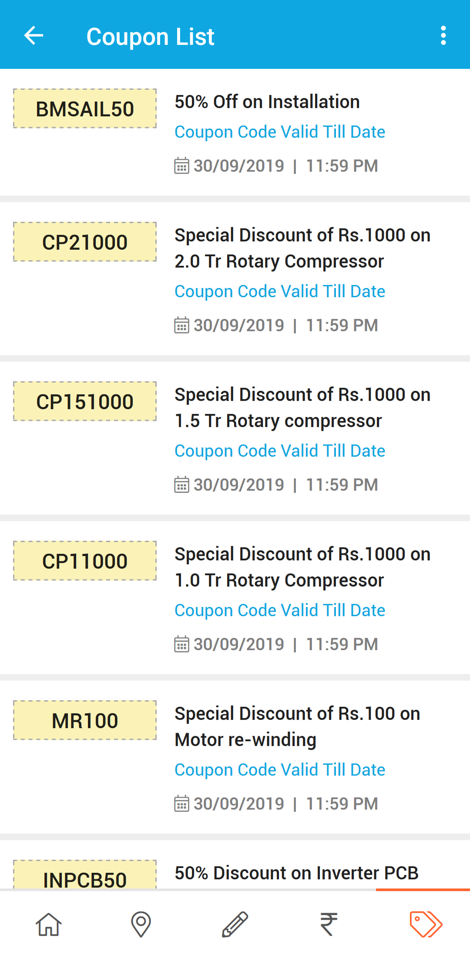Open 50% Discount on Inverter PCB
The width and height of the screenshot is (470, 980).
(297, 873)
